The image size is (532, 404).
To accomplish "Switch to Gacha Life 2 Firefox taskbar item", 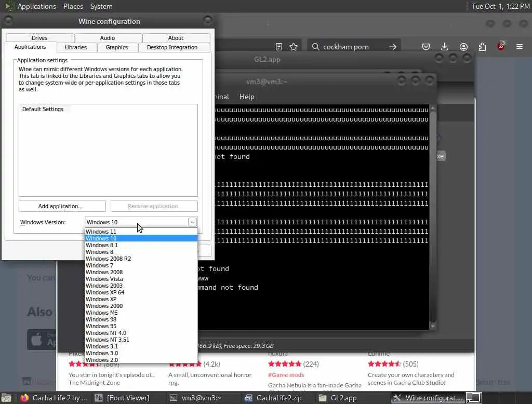I will 55,398.
